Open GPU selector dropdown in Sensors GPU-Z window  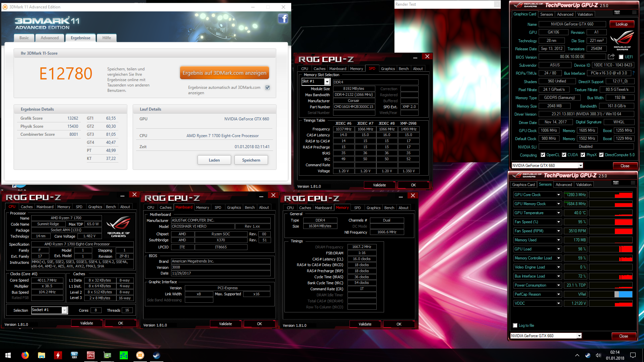579,336
